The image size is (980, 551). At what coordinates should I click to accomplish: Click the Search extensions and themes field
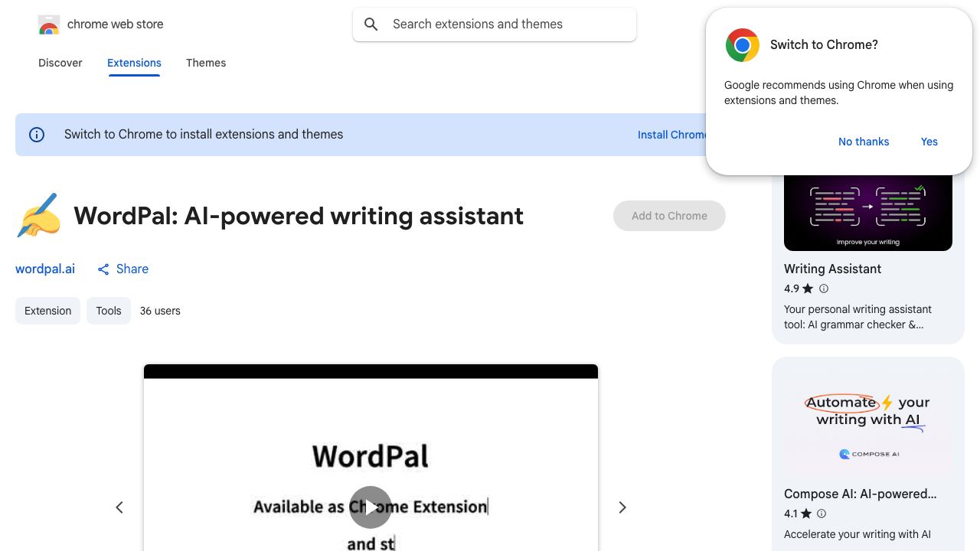point(495,24)
